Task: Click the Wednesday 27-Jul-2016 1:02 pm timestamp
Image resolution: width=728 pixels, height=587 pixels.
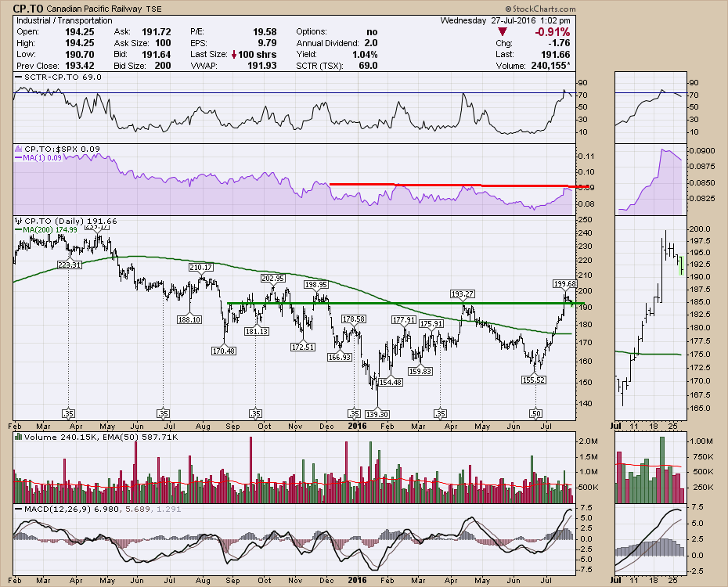Action: coord(505,20)
